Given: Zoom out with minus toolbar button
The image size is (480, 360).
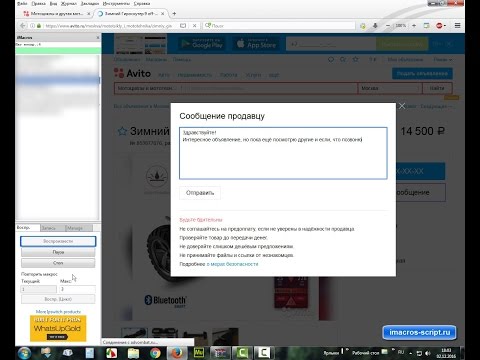Looking at the screenshot, I should [388, 26].
